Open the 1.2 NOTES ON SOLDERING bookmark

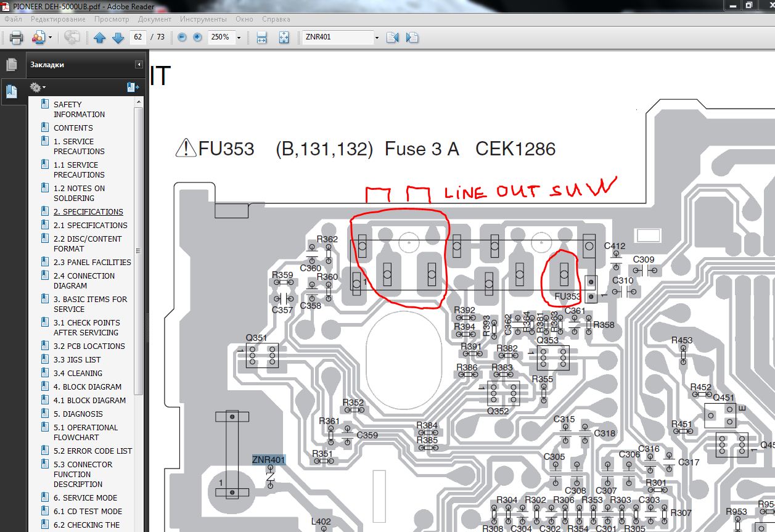coord(79,194)
